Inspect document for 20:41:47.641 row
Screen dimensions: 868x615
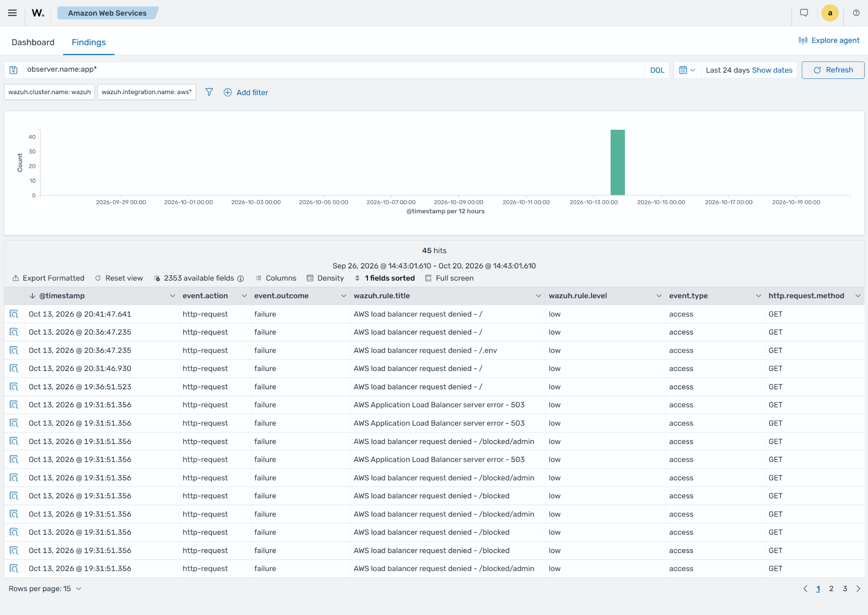click(14, 314)
